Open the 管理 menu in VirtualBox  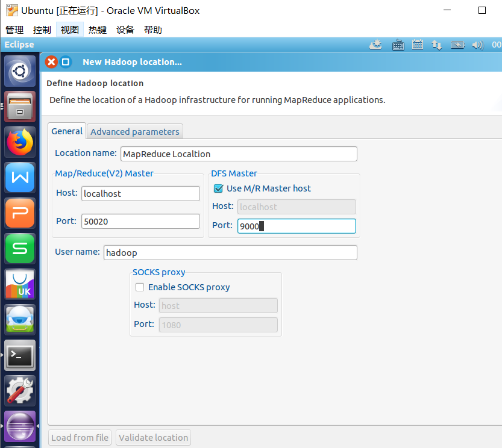[x=14, y=30]
